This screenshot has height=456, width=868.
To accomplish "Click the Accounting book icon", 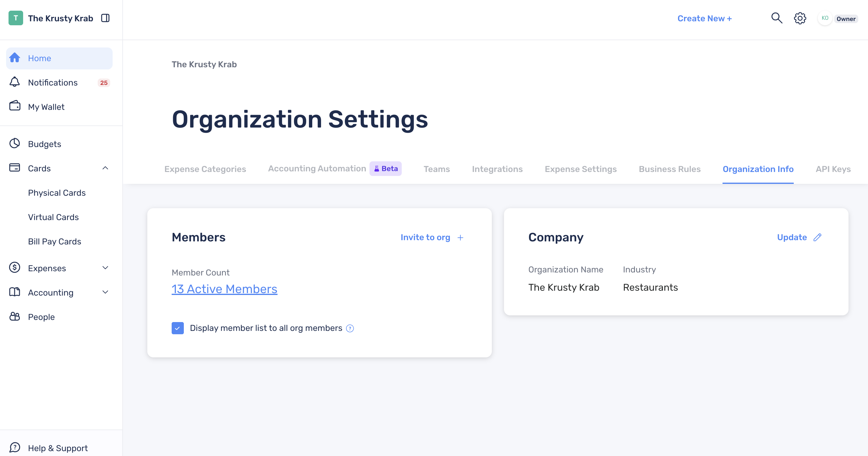I will coord(15,292).
